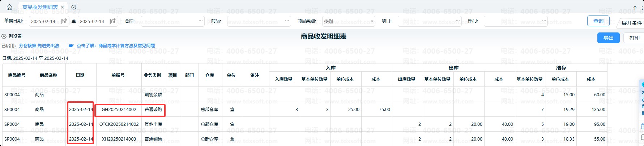This screenshot has width=644, height=146.
Task: Expand the 商品类别 dropdown
Action: tap(372, 21)
